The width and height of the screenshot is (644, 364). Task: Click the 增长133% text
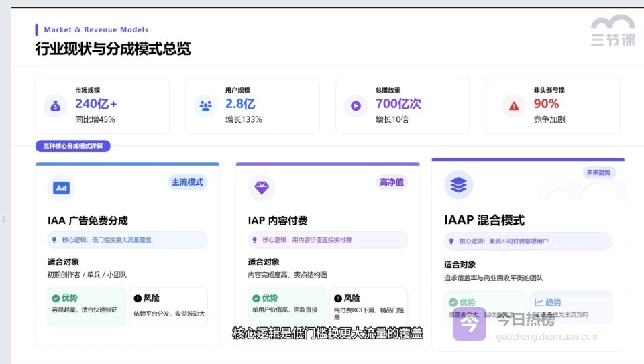pos(244,120)
